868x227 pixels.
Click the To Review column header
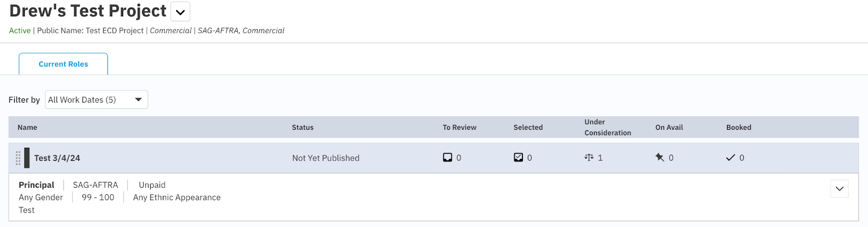coord(459,128)
